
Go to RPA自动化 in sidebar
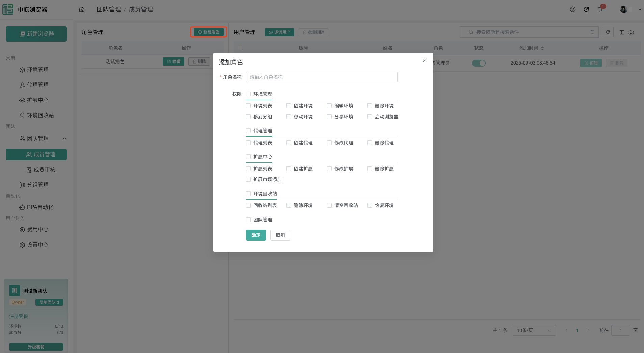pos(40,207)
